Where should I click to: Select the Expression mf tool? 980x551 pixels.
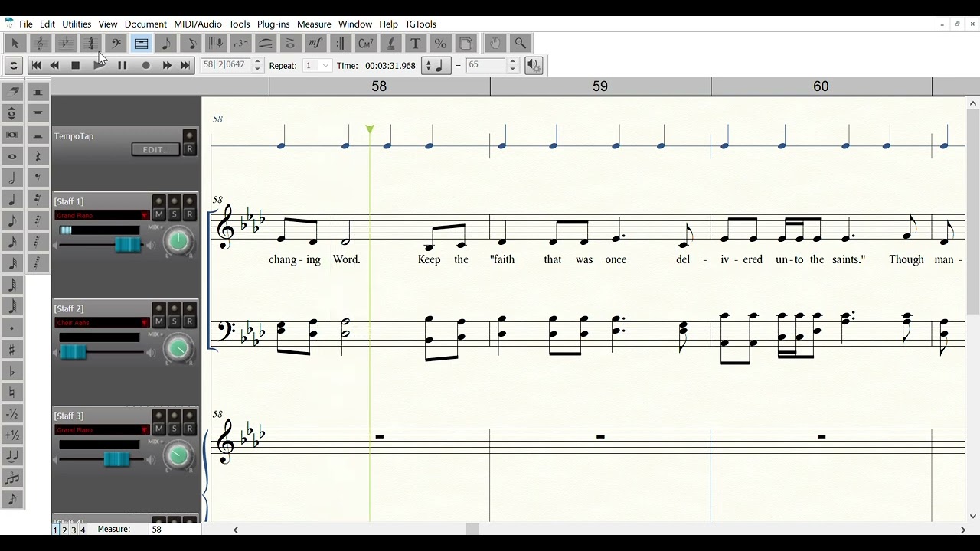point(315,44)
